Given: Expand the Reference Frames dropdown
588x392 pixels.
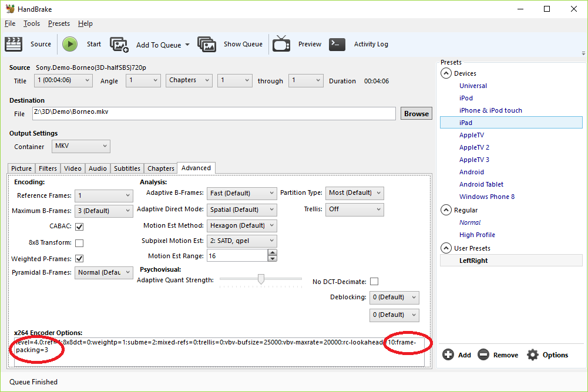Looking at the screenshot, I should [x=104, y=195].
